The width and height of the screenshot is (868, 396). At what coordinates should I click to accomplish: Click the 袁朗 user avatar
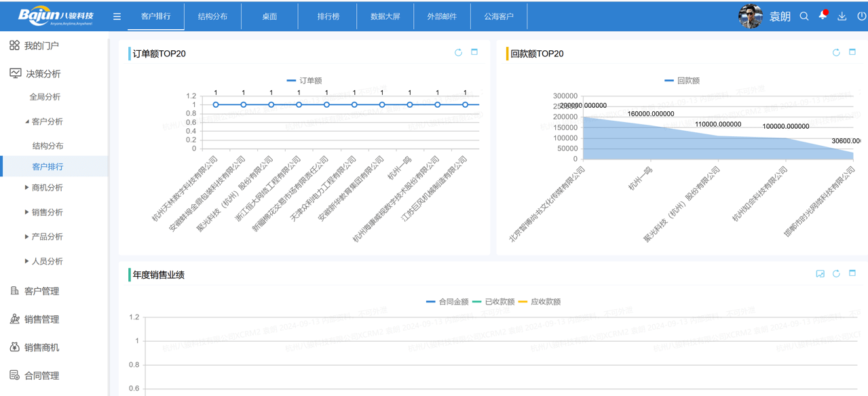750,16
